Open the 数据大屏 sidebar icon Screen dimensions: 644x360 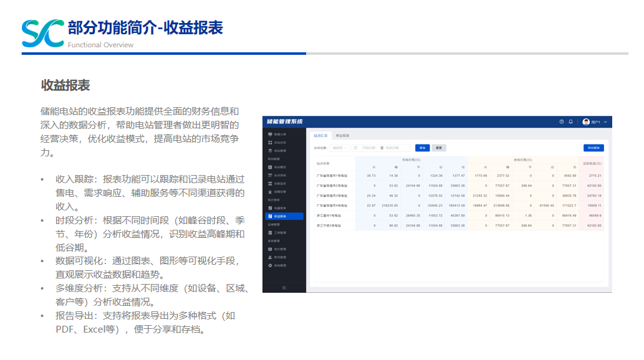270,135
